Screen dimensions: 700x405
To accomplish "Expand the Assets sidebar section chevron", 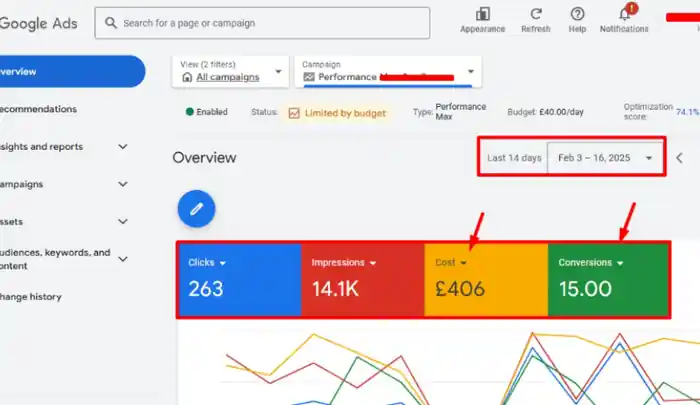I will [123, 221].
